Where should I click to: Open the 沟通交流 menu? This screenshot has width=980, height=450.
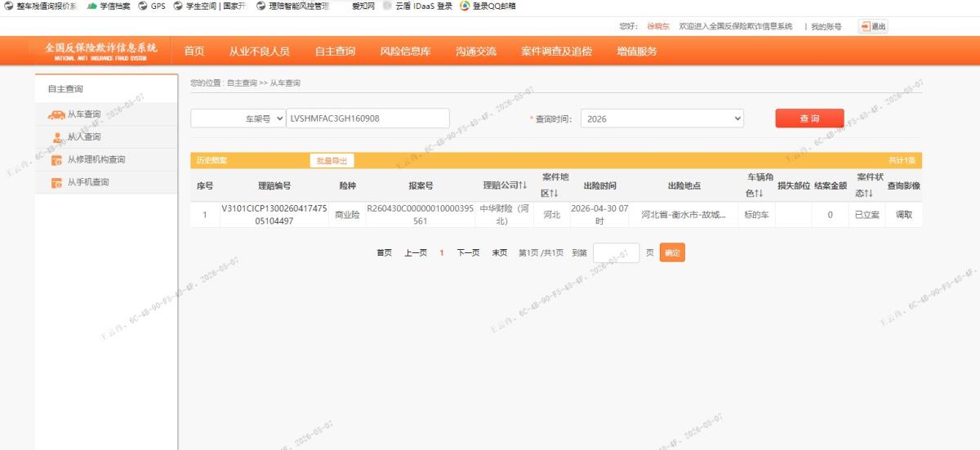point(475,51)
